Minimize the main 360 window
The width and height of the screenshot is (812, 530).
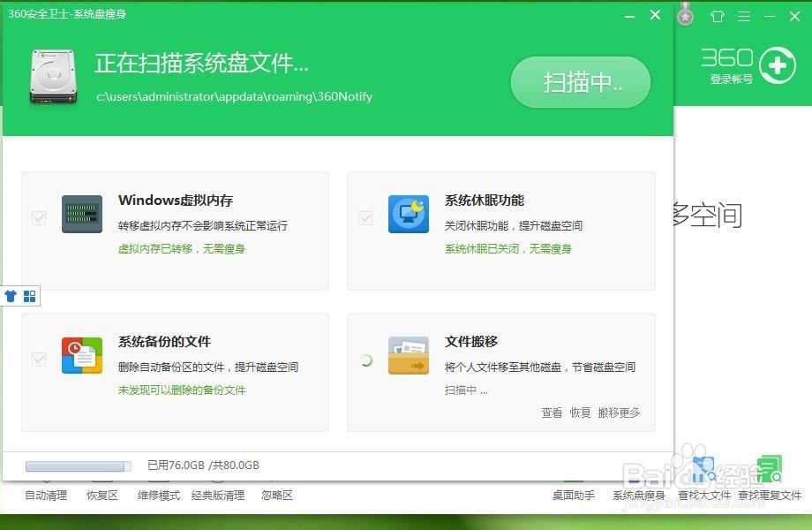pyautogui.click(x=770, y=17)
